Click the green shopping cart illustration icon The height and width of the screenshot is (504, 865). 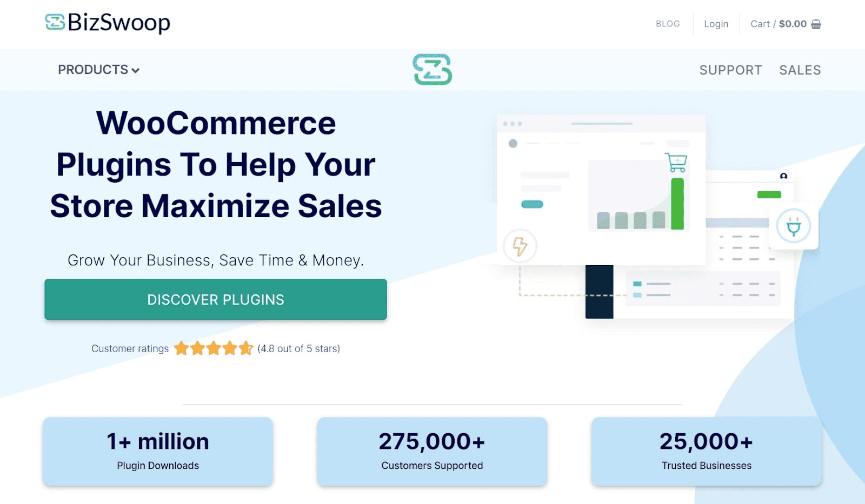[x=676, y=163]
